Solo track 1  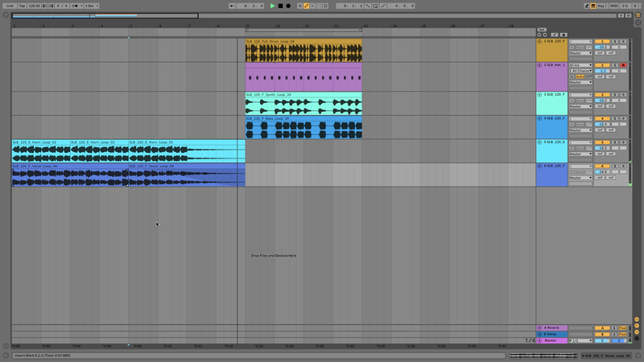click(x=615, y=42)
